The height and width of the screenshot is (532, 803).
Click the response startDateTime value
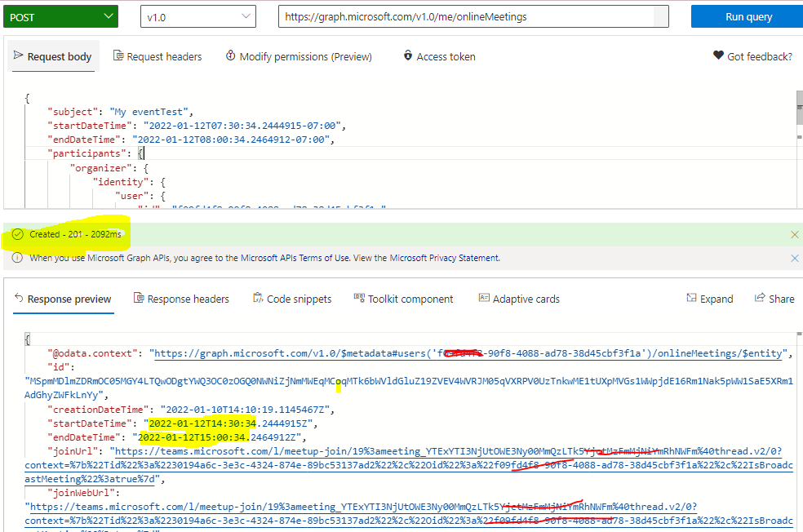pyautogui.click(x=228, y=423)
